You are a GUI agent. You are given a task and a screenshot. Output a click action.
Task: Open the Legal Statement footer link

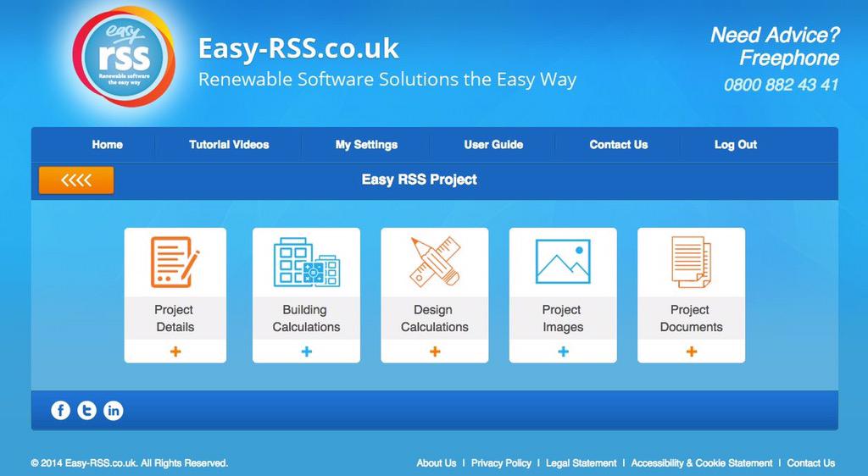point(581,463)
